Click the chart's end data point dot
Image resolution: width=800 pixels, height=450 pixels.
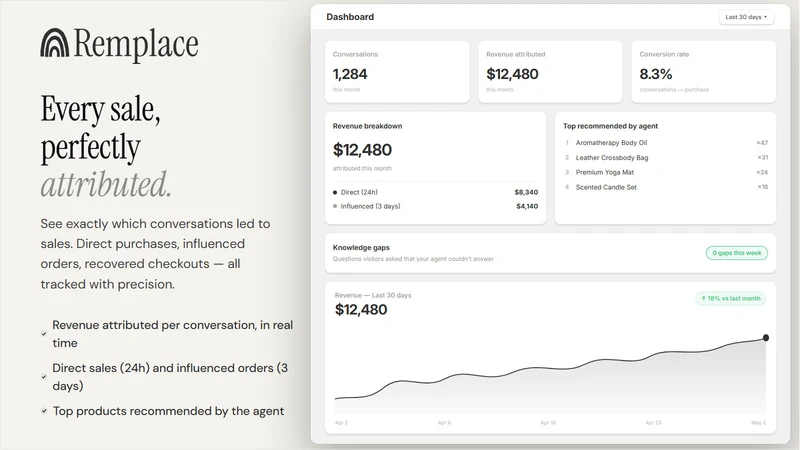pyautogui.click(x=766, y=338)
